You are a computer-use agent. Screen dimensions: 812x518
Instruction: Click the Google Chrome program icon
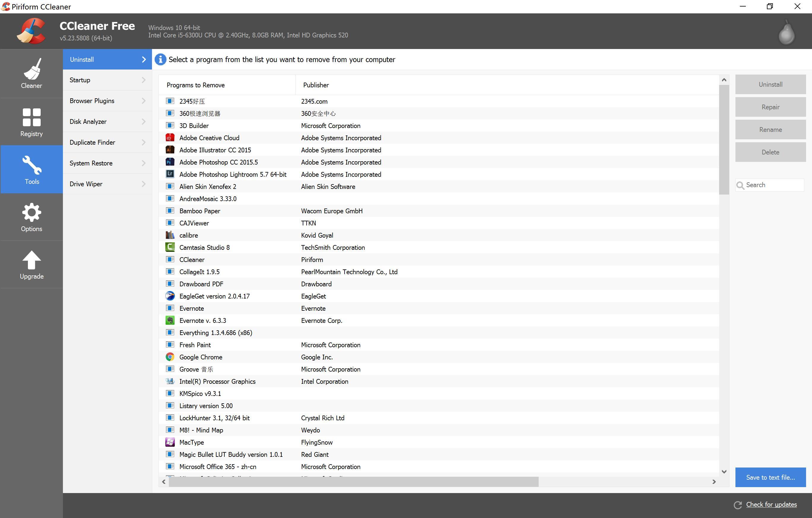[170, 357]
